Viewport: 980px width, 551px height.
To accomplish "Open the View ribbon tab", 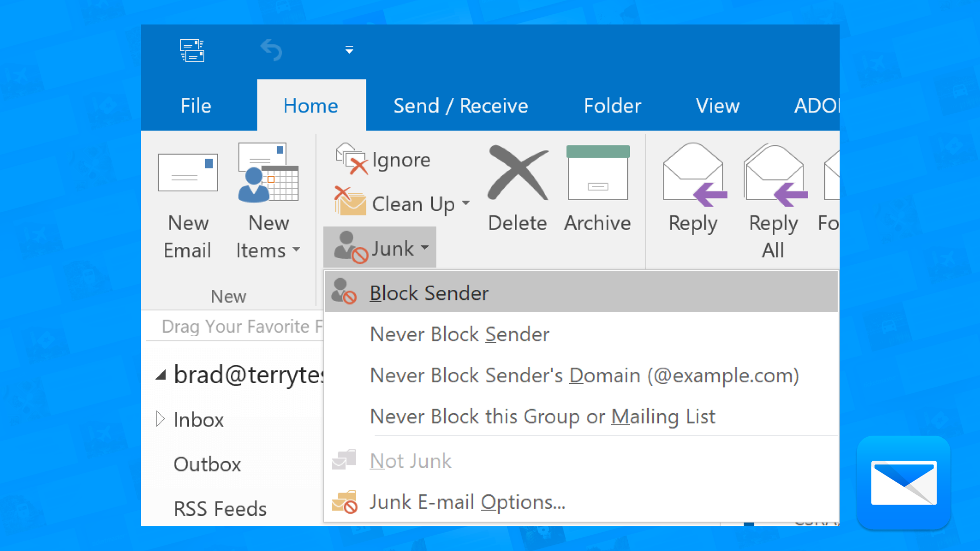I will point(717,106).
